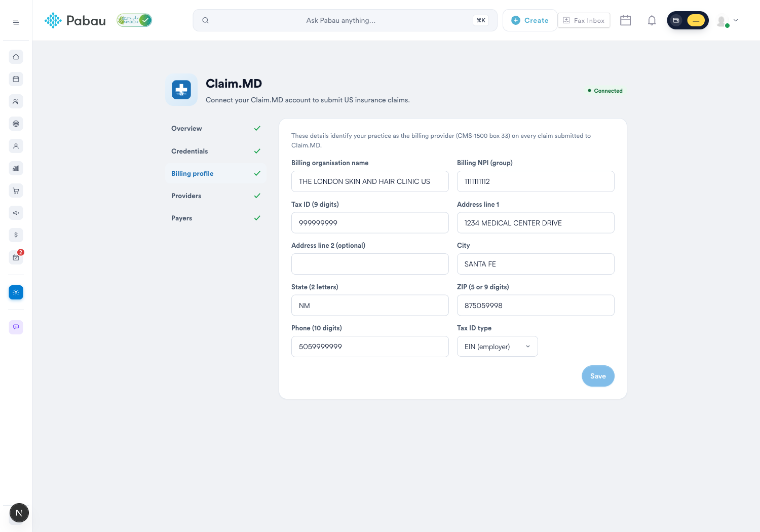
Task: Edit the Billing NPI (group) field
Action: [536, 181]
